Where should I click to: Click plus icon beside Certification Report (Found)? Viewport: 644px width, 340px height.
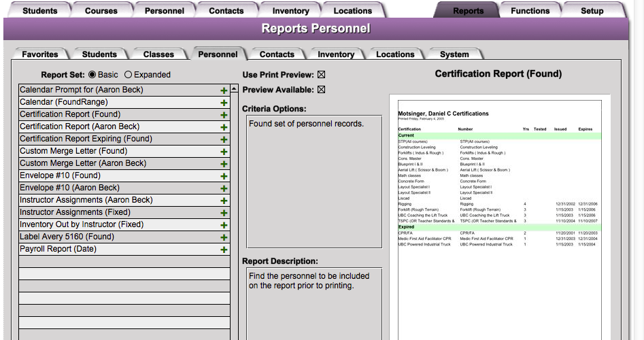pos(224,116)
